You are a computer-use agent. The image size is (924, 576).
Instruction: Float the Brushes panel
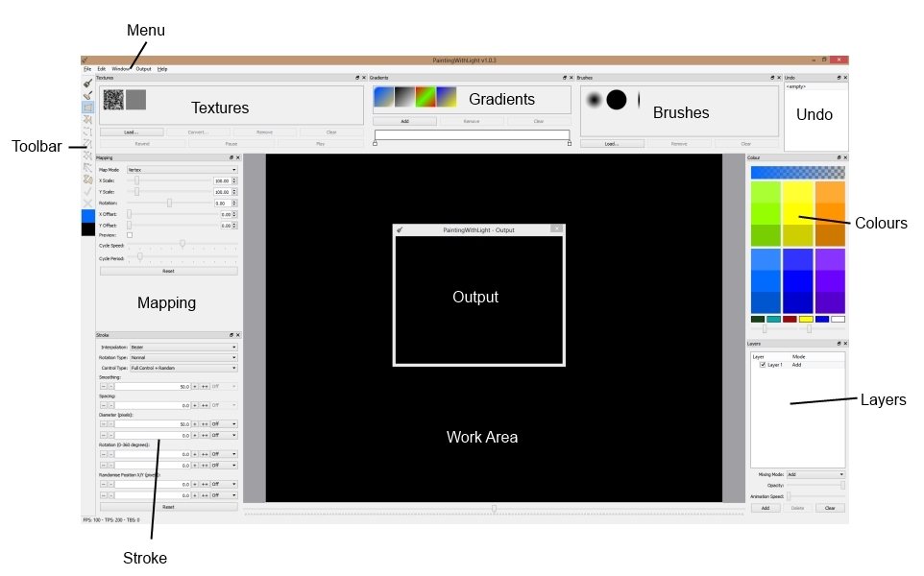click(772, 78)
